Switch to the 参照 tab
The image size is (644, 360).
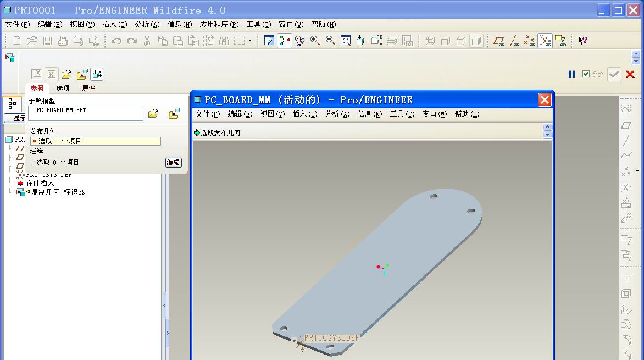[x=37, y=88]
